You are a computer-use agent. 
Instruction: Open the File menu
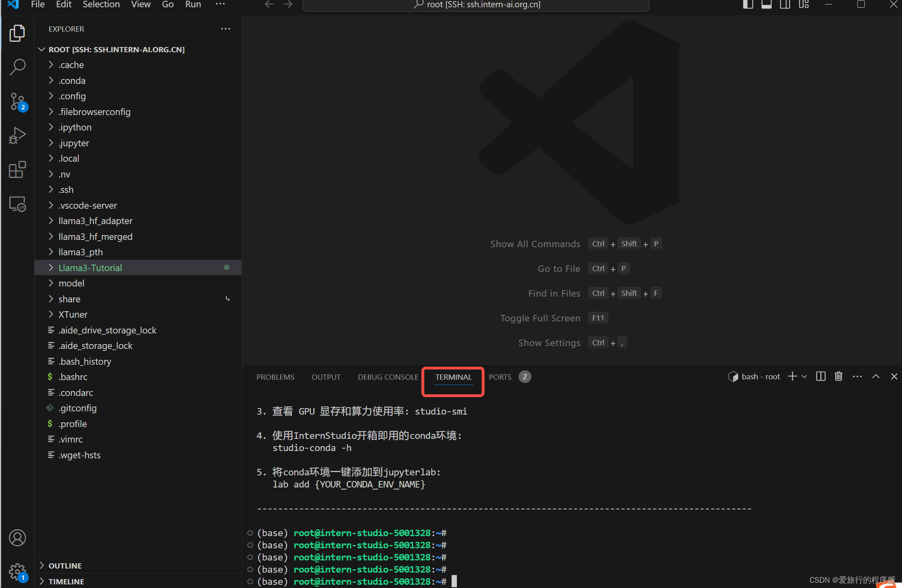[x=38, y=4]
